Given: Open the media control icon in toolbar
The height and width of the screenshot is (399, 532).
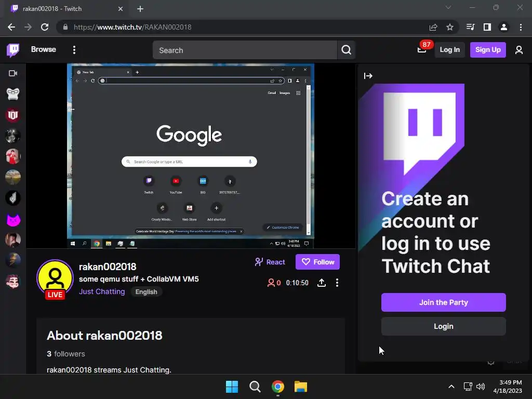Looking at the screenshot, I should [470, 27].
